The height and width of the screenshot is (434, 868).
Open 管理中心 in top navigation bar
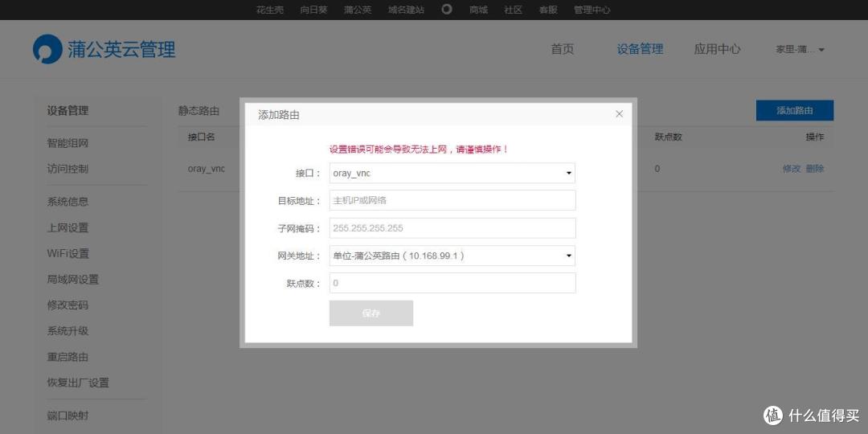592,10
